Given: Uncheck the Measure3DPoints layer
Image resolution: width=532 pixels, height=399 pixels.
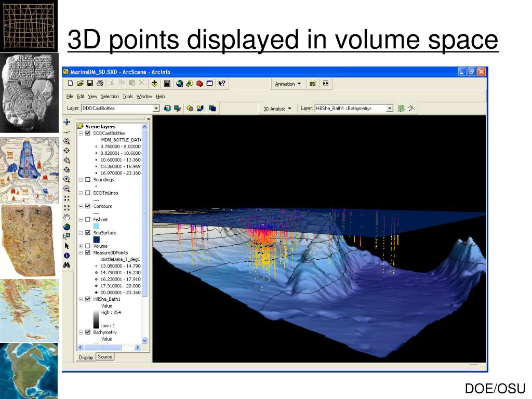Looking at the screenshot, I should click(88, 253).
